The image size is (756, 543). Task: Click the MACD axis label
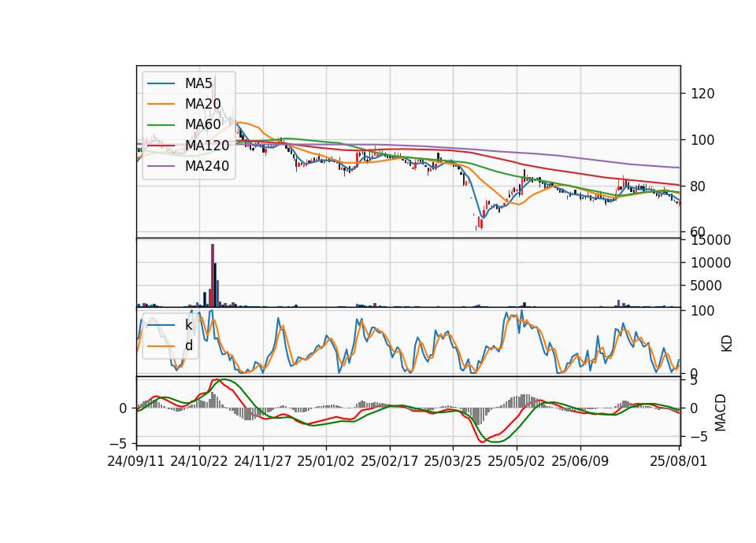(721, 413)
